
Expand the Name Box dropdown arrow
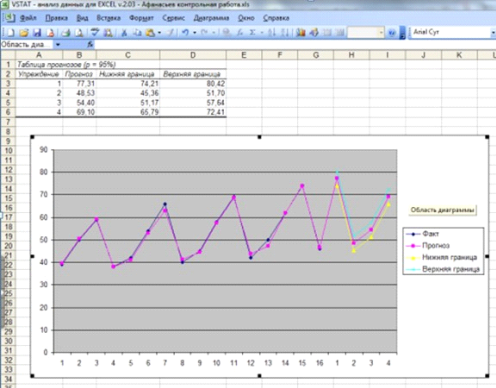58,44
